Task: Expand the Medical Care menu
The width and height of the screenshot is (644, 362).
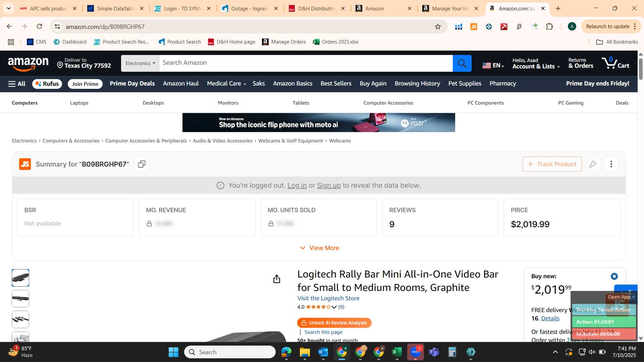Action: coord(226,83)
